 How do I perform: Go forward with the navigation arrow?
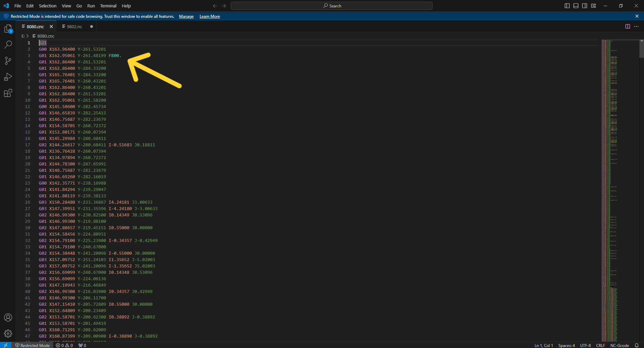pyautogui.click(x=224, y=6)
